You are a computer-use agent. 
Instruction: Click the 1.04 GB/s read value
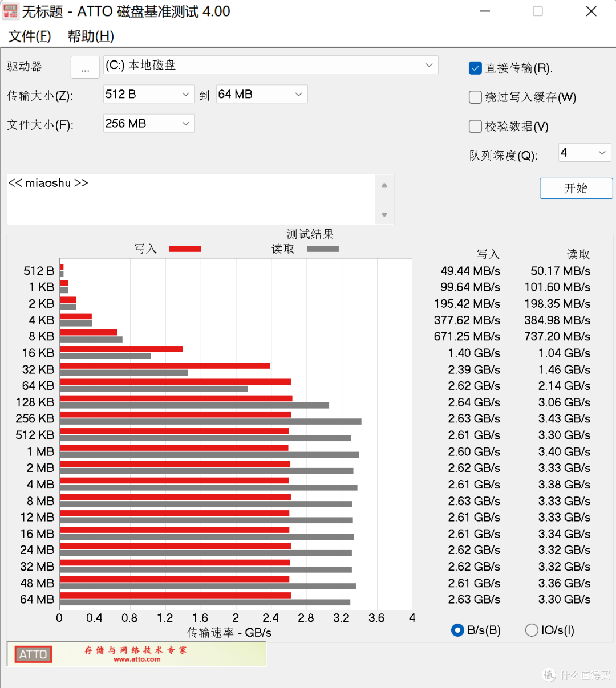click(x=565, y=353)
